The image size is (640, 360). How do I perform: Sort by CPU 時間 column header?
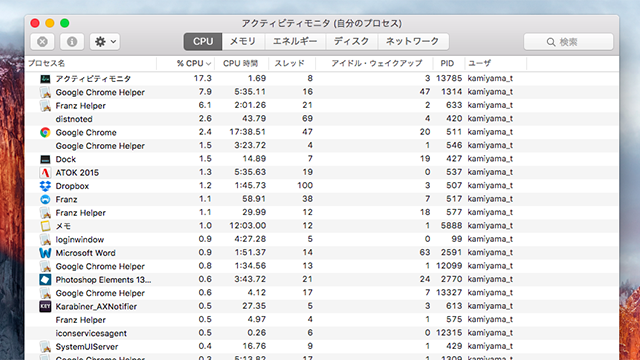pos(240,63)
